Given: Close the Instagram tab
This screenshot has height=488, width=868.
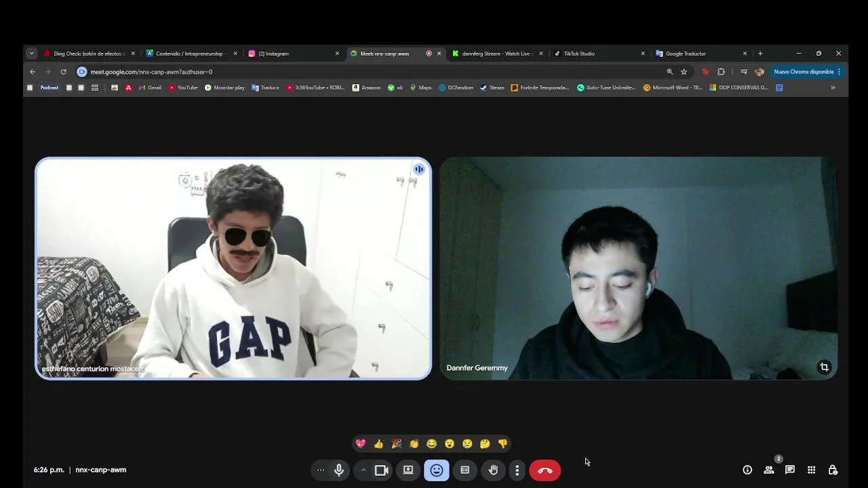Looking at the screenshot, I should (x=337, y=54).
